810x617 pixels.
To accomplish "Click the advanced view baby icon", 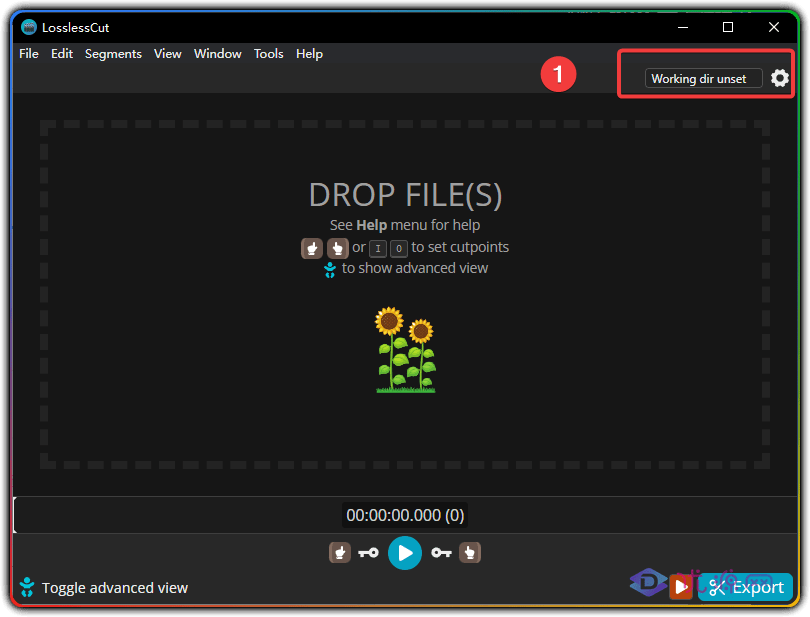I will (x=27, y=587).
